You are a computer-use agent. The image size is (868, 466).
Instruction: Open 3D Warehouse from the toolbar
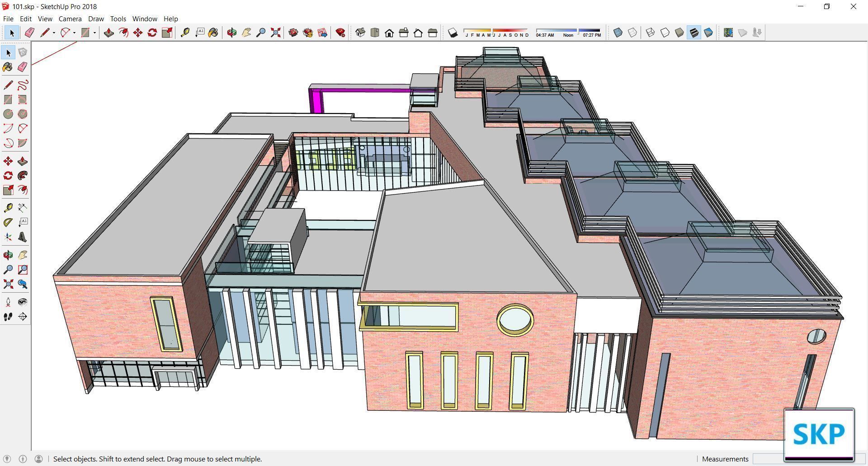(293, 33)
